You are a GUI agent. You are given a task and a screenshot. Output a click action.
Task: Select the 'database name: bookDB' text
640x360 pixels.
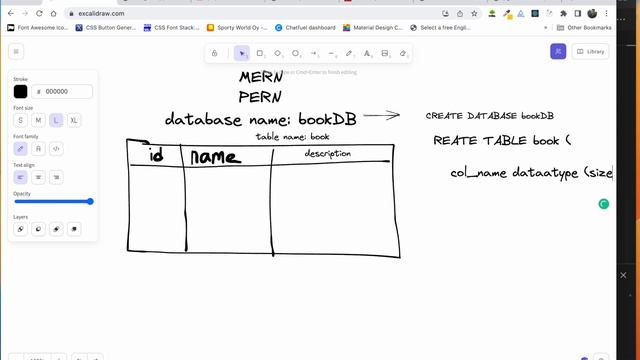[x=260, y=119]
